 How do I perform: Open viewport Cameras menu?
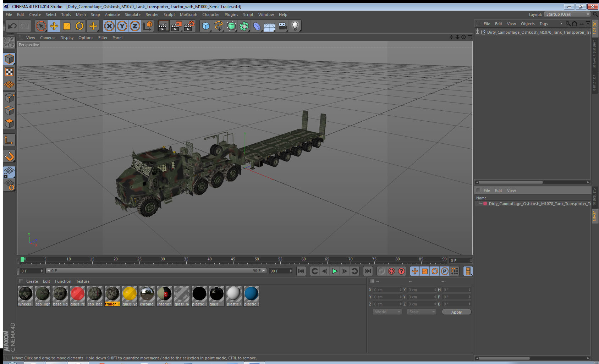[48, 38]
